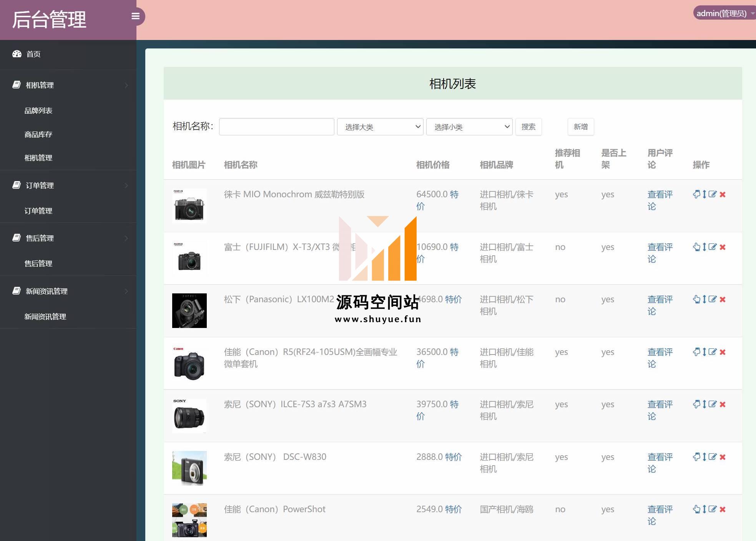Delete 索尼 ILCE-7S3 with red X icon

pos(723,405)
